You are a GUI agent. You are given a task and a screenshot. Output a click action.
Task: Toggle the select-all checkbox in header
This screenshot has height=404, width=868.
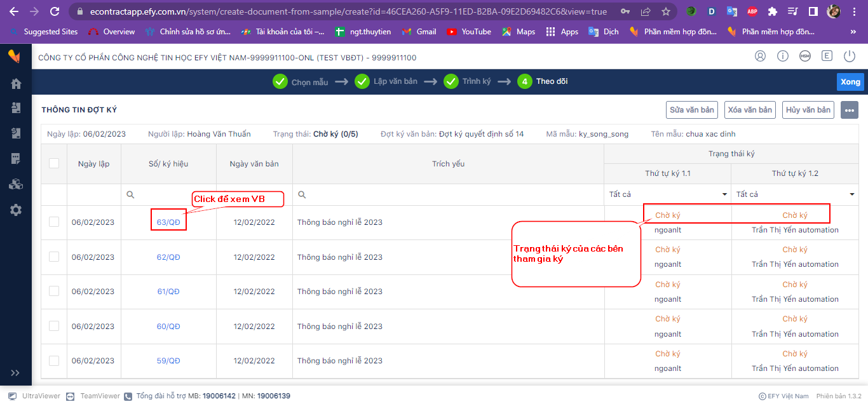(x=54, y=163)
